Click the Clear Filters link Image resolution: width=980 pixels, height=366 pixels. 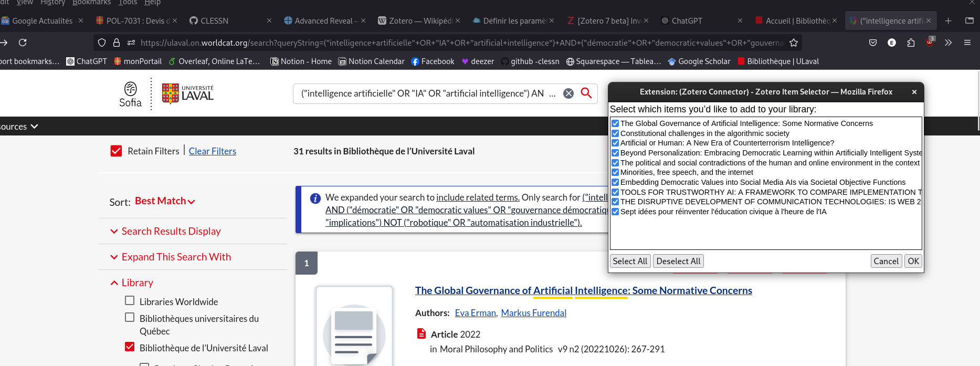tap(212, 151)
